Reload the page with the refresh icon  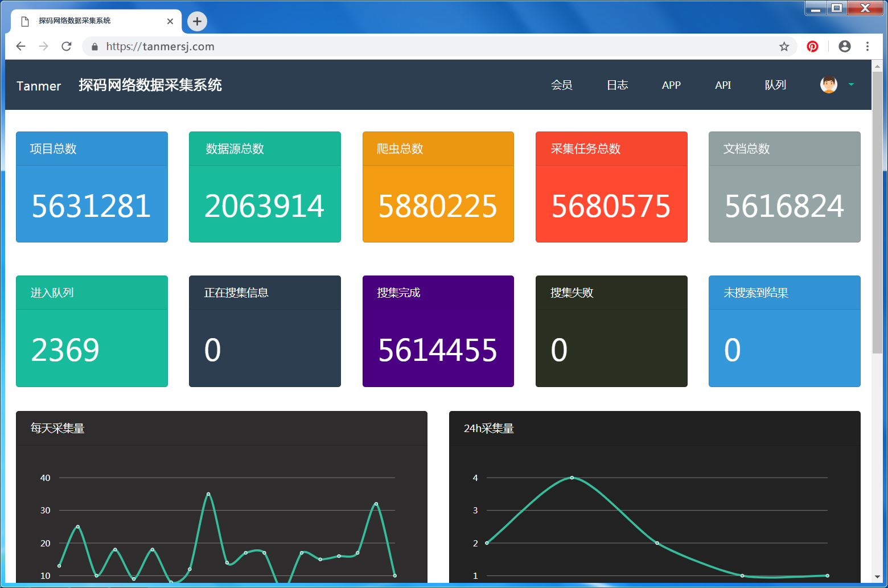pos(67,46)
